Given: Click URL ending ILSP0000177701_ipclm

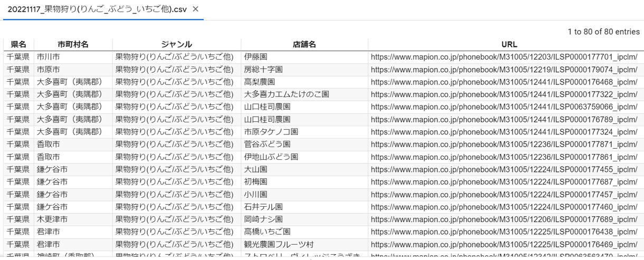Looking at the screenshot, I should tap(504, 57).
